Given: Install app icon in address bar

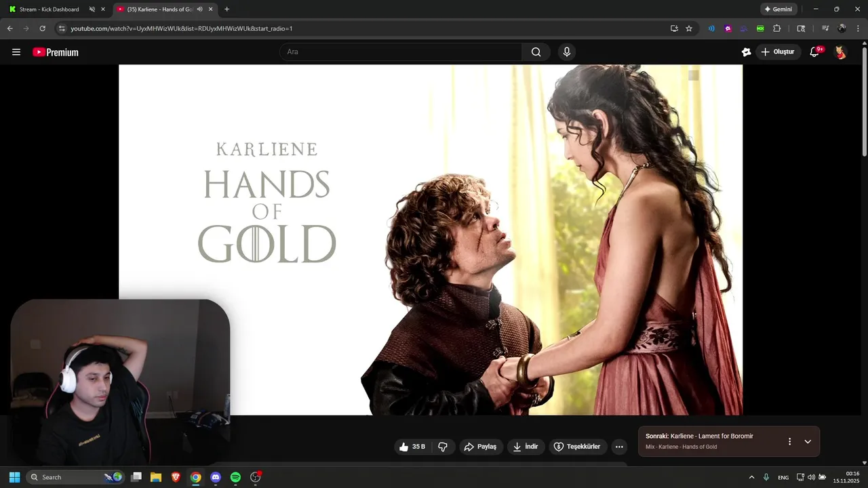Looking at the screenshot, I should pyautogui.click(x=674, y=28).
